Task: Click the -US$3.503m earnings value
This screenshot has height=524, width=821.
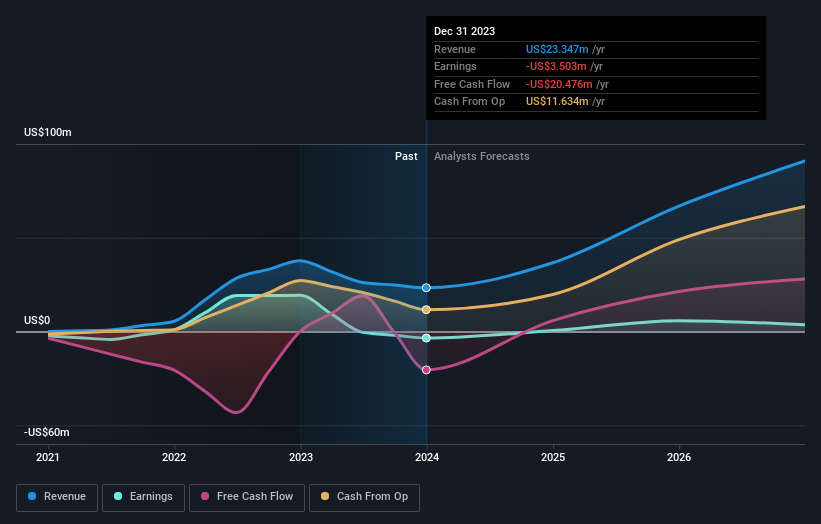Action: (x=556, y=66)
